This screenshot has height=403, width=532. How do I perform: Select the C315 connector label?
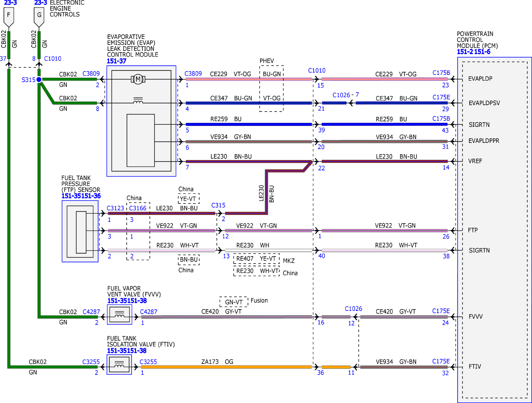point(218,205)
